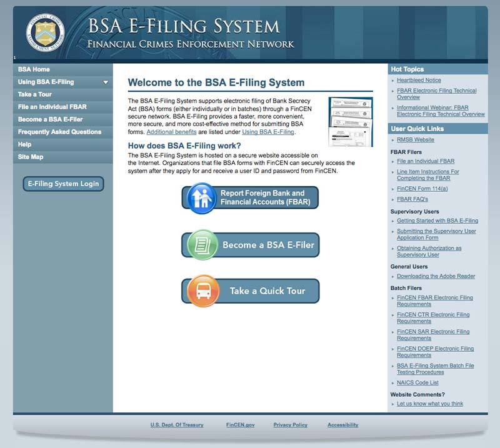Click the green document E-Filer icon
The width and height of the screenshot is (500, 448).
point(202,244)
